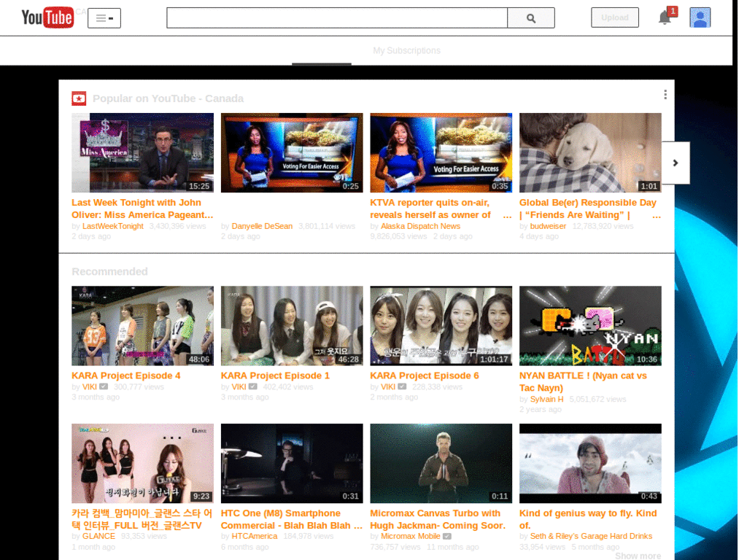Screen dimensions: 747x560
Task: Visit GLANCE channel link
Action: (98, 536)
